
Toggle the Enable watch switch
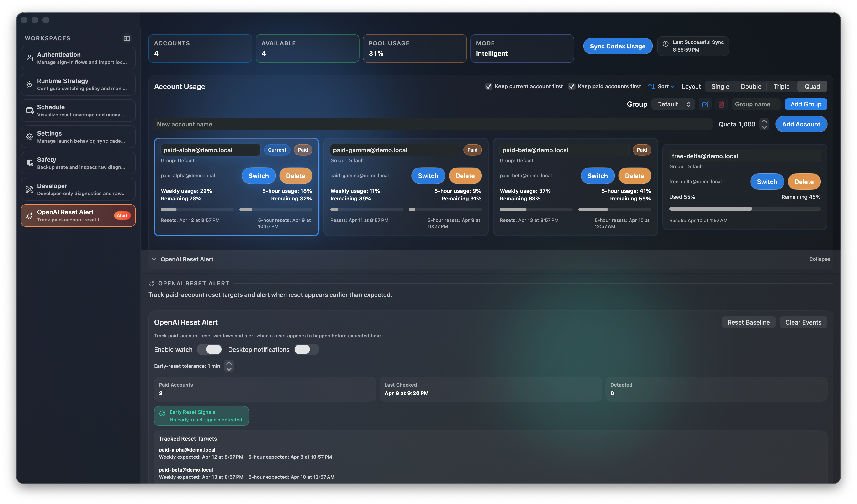point(210,349)
